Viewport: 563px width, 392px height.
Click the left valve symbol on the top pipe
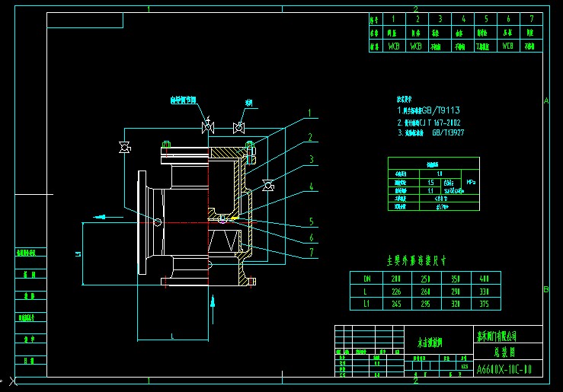(206, 126)
